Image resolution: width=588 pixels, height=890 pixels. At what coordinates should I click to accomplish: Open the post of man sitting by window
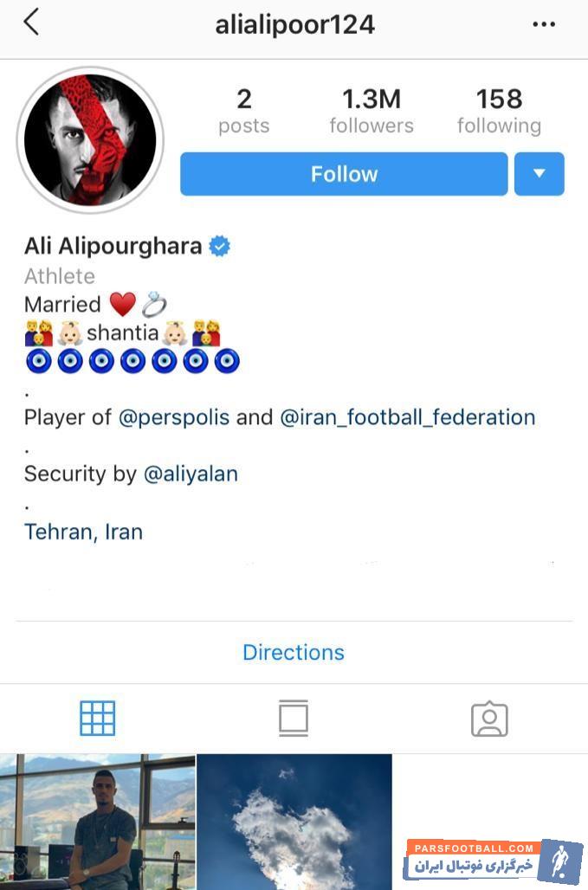click(98, 822)
